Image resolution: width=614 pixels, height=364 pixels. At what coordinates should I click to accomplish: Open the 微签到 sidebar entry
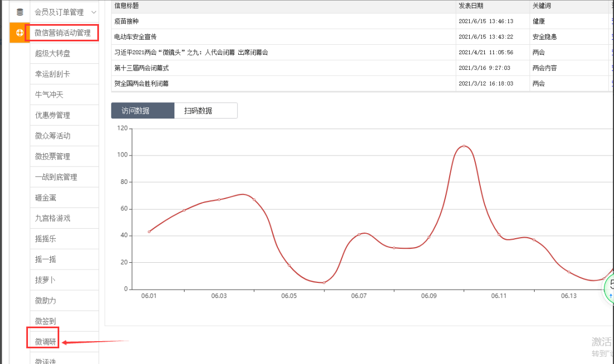[x=46, y=321]
